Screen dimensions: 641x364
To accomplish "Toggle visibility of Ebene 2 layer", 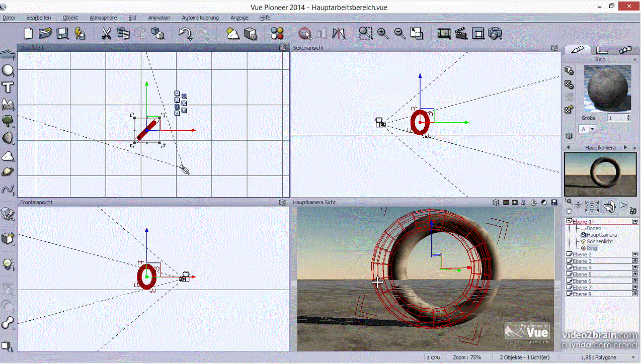I will 635,254.
